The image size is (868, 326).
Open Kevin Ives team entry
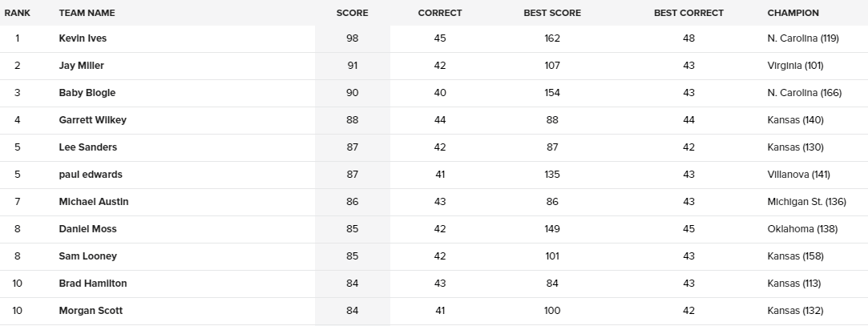[83, 38]
